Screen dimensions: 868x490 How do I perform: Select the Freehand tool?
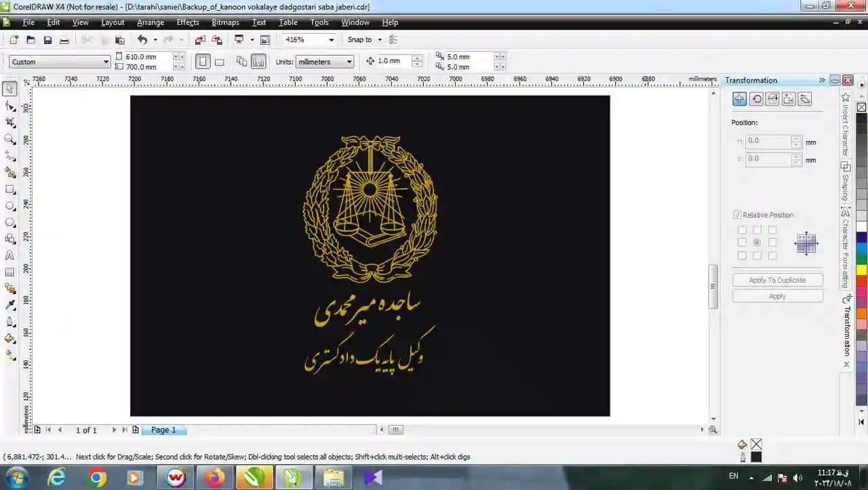[x=9, y=156]
